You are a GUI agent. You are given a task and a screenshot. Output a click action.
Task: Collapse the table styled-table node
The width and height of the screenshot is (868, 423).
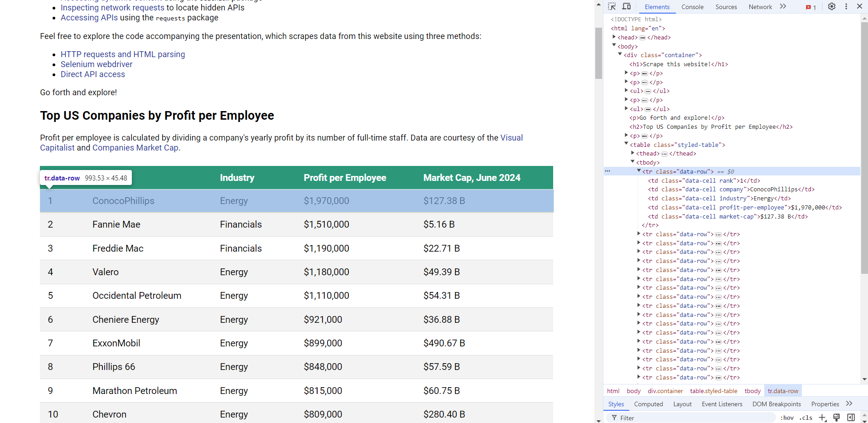coord(627,144)
